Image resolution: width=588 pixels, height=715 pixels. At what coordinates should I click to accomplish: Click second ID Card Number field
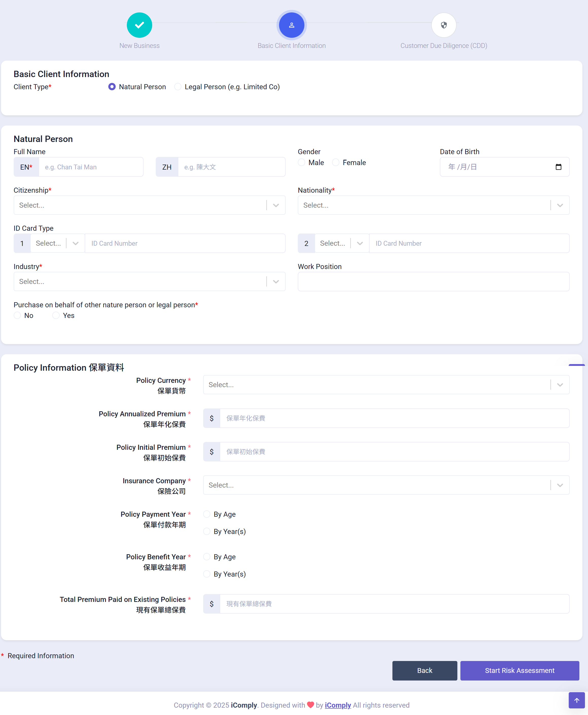pos(469,243)
